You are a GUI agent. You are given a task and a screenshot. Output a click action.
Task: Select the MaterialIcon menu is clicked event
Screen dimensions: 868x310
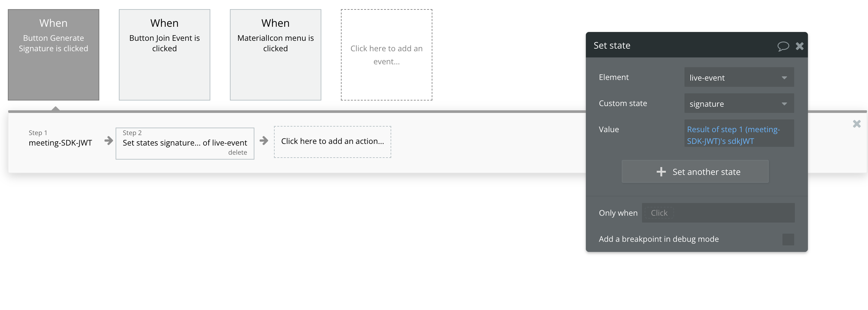tap(275, 55)
